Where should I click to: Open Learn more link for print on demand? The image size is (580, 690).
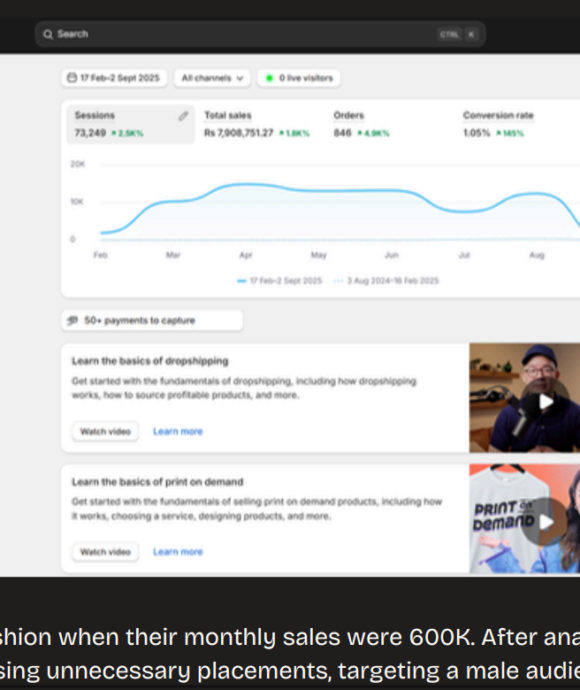(x=178, y=552)
